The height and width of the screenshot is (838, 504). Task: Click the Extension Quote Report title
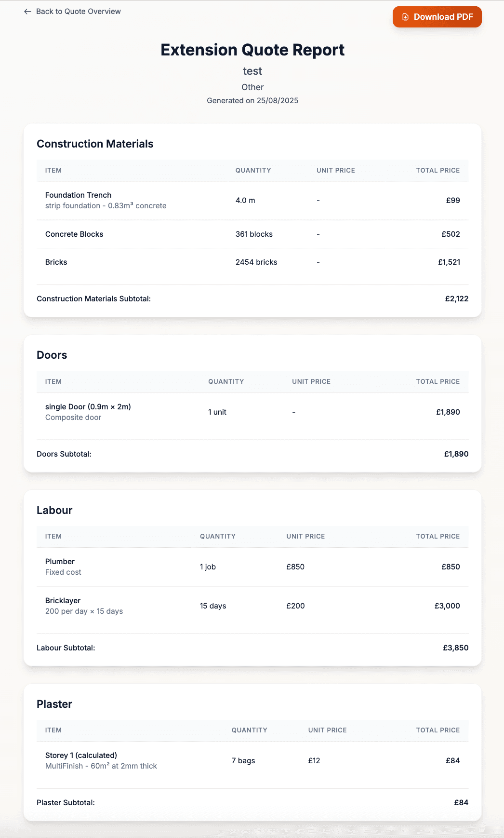252,50
